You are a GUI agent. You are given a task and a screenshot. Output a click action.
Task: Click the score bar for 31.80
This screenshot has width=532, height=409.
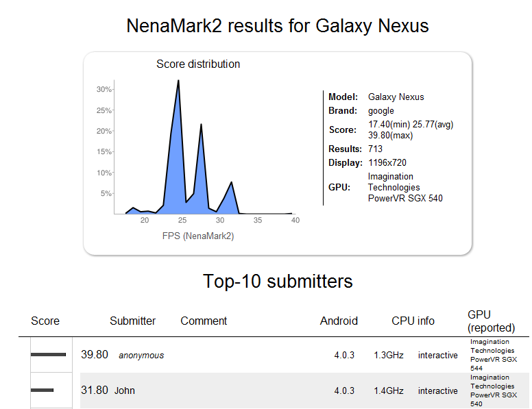tap(42, 390)
